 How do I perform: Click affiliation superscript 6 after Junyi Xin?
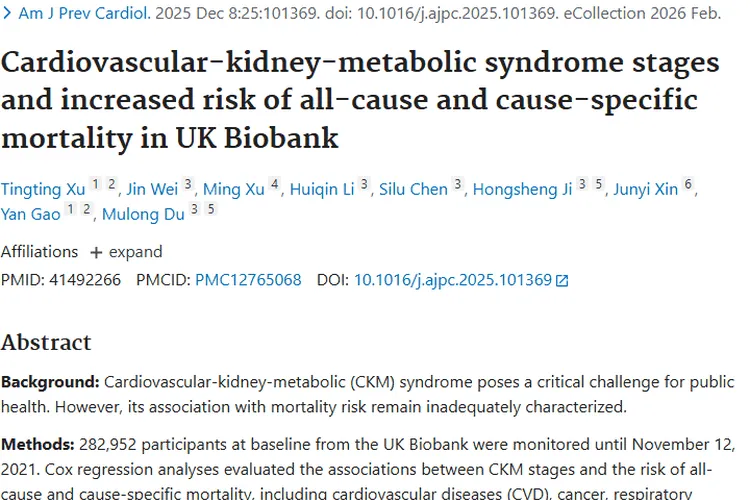(688, 184)
